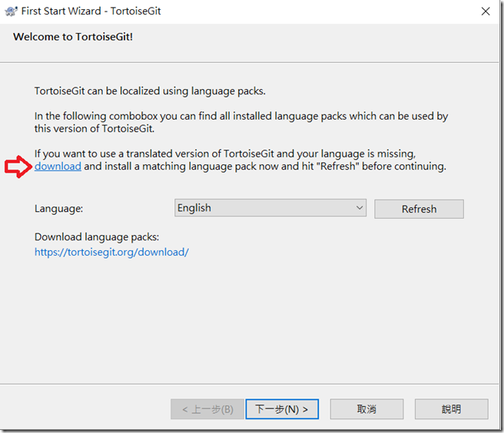Viewport: 504px width, 433px height.
Task: Click the "TortoiseGit can be localized" sentence
Action: click(x=150, y=91)
